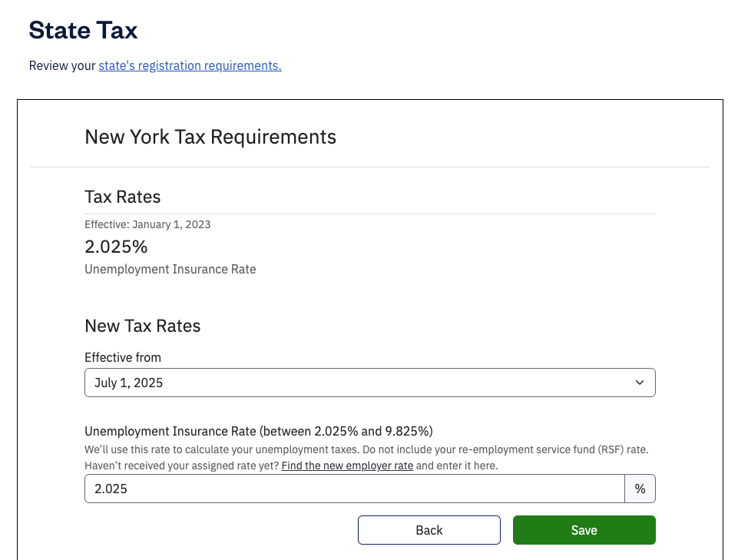Choose a date from the Effective from combo box
The image size is (738, 560).
coord(369,382)
